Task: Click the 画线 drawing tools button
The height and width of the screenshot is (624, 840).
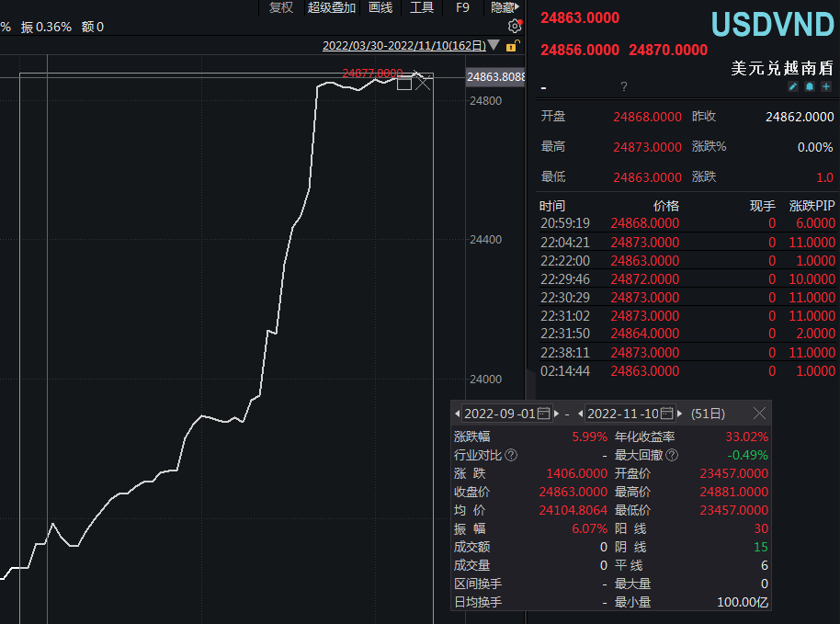Action: [x=380, y=7]
